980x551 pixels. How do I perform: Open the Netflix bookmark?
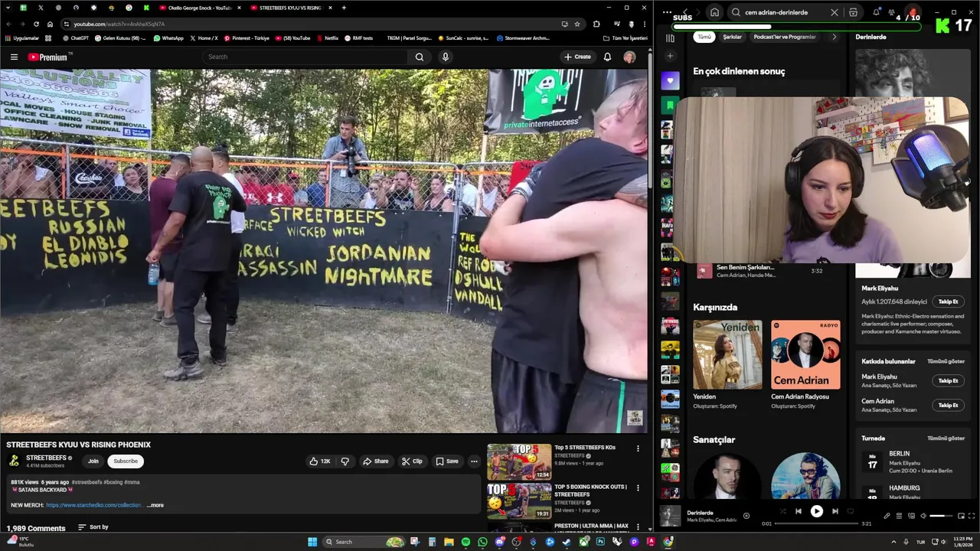click(x=327, y=38)
